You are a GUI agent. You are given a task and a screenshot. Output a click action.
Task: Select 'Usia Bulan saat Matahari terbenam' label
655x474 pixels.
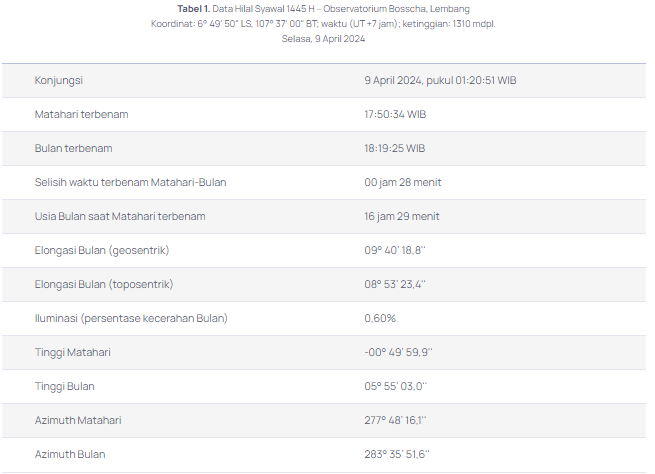pos(120,216)
